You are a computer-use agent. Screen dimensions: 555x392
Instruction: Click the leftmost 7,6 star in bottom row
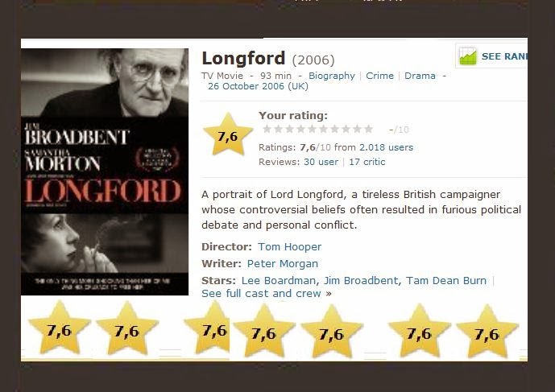pos(60,328)
